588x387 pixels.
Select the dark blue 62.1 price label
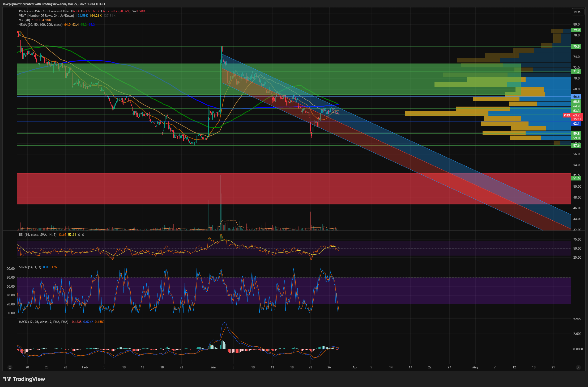576,124
